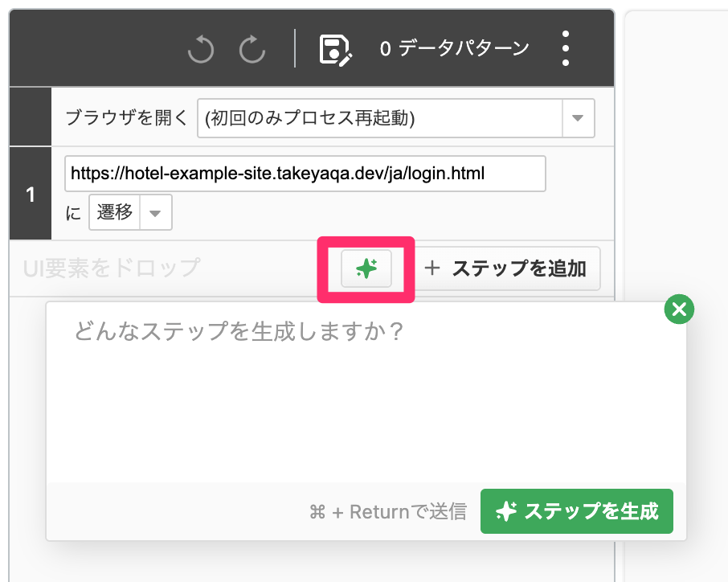
Task: Click the undo arrow icon
Action: pos(201,48)
